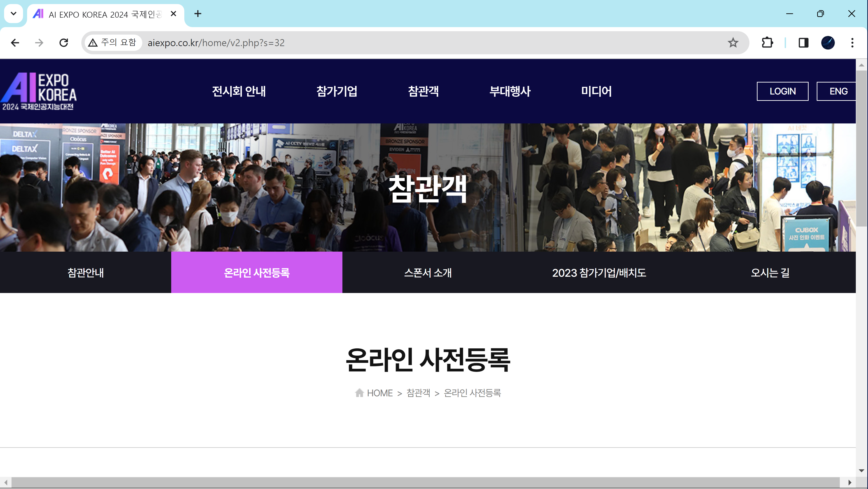
Task: Open the extensions puzzle icon
Action: 767,43
